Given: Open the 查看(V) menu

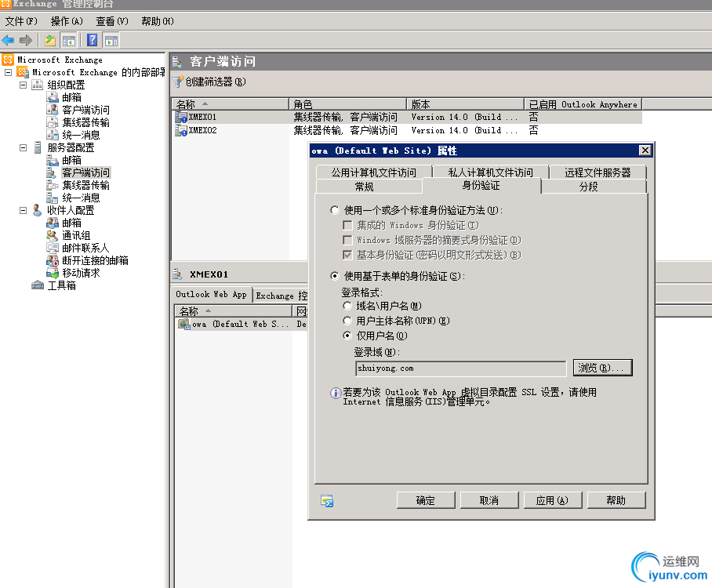Looking at the screenshot, I should (111, 21).
